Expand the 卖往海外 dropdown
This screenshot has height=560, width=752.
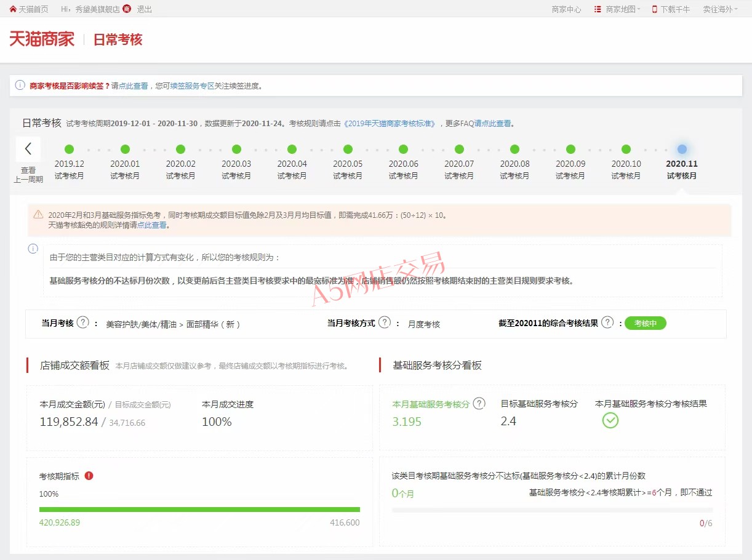[x=719, y=9]
